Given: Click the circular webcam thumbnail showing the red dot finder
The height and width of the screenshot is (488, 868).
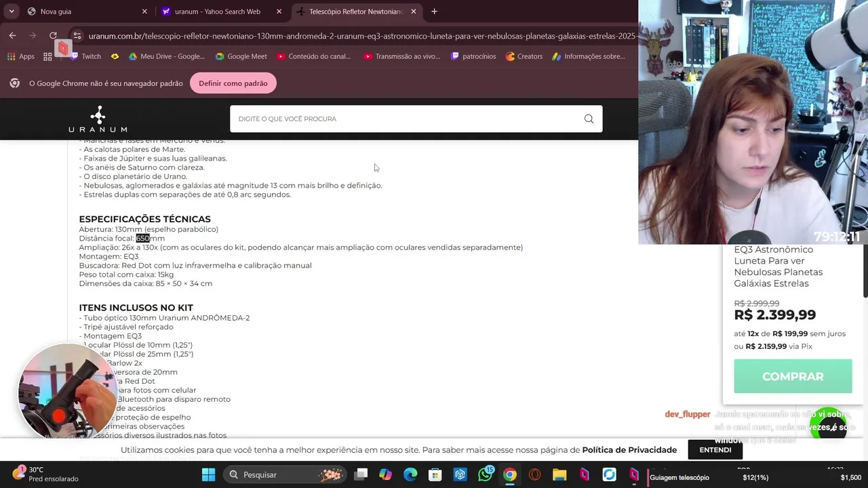Looking at the screenshot, I should point(66,392).
